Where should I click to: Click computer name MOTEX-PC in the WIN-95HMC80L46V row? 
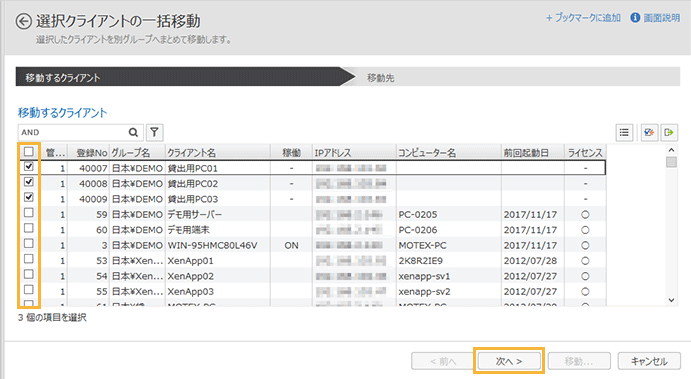tap(422, 245)
